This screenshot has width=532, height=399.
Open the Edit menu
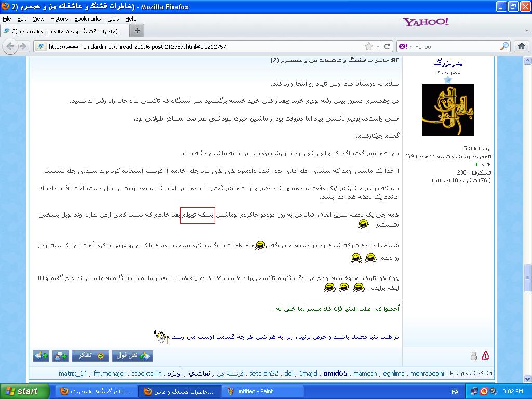pyautogui.click(x=22, y=19)
